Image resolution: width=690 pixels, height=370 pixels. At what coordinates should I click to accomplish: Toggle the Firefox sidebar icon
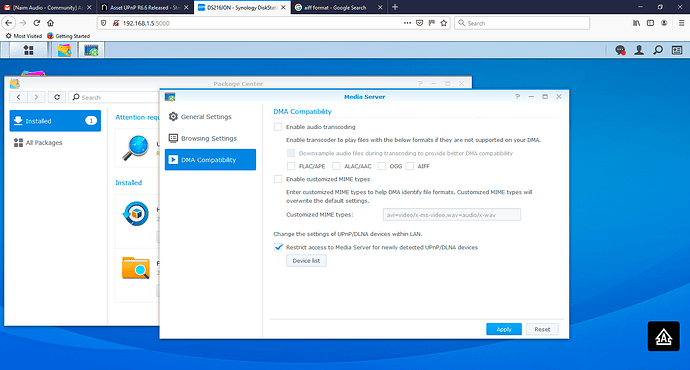coord(650,23)
